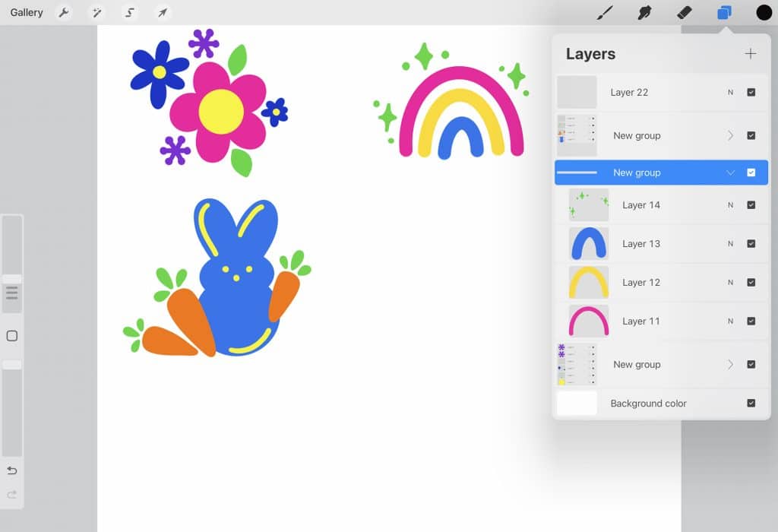The image size is (778, 532).
Task: Select the 'Layer 14' name text
Action: pyautogui.click(x=641, y=205)
